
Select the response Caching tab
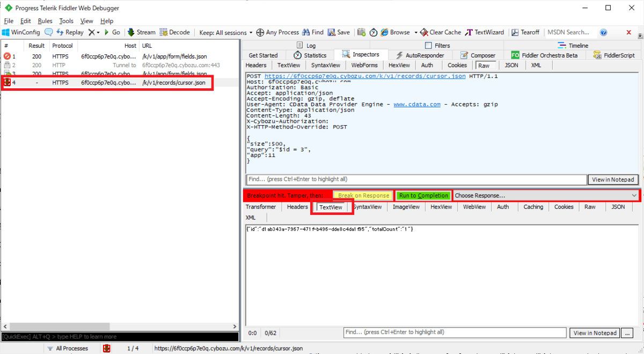click(x=533, y=207)
